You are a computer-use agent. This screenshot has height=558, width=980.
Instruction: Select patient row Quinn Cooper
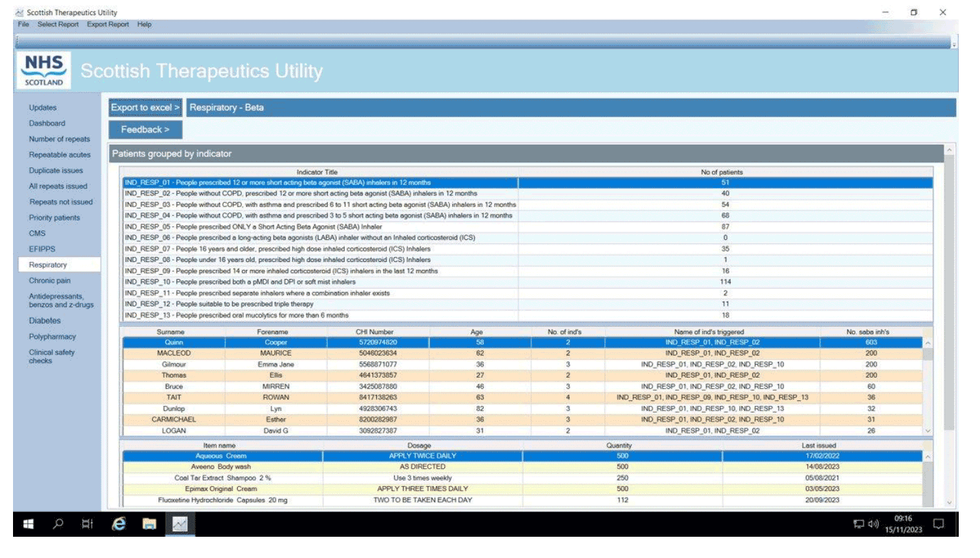[522, 342]
